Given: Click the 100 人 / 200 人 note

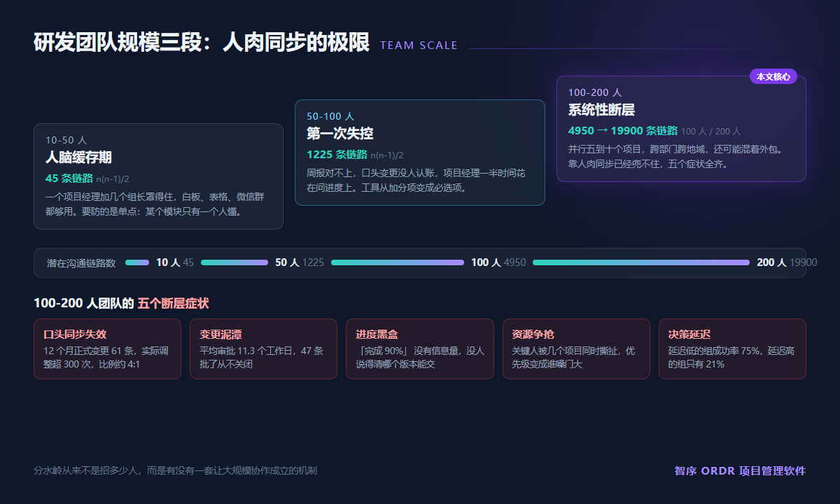Looking at the screenshot, I should coord(710,132).
